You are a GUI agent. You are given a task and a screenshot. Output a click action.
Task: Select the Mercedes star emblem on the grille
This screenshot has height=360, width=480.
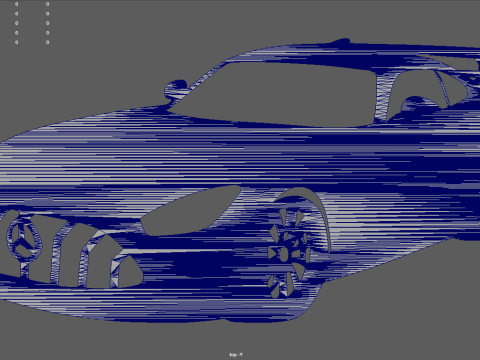(x=24, y=238)
